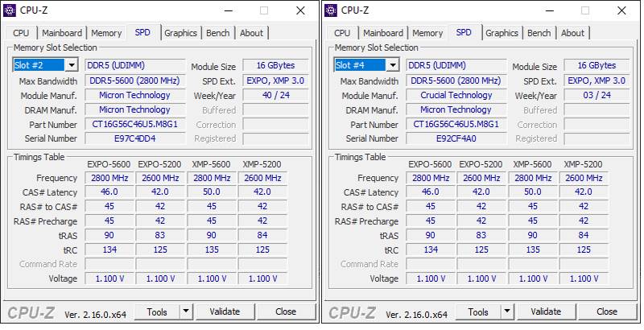
Task: Close the right CPU-Z window via X
Action: pyautogui.click(x=621, y=10)
